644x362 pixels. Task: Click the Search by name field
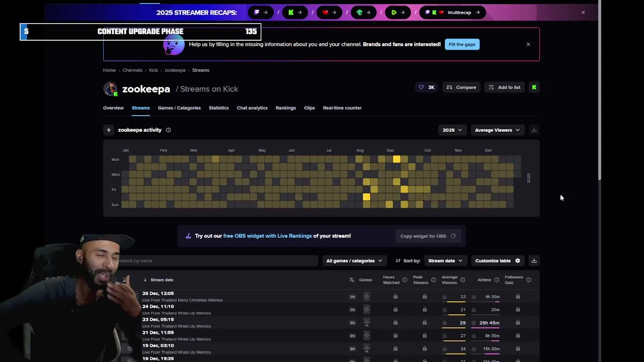[x=216, y=261]
